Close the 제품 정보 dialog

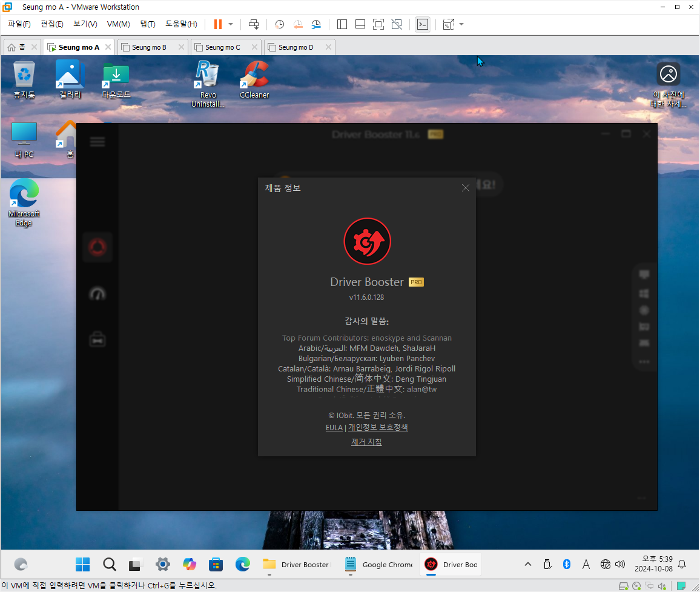point(465,188)
